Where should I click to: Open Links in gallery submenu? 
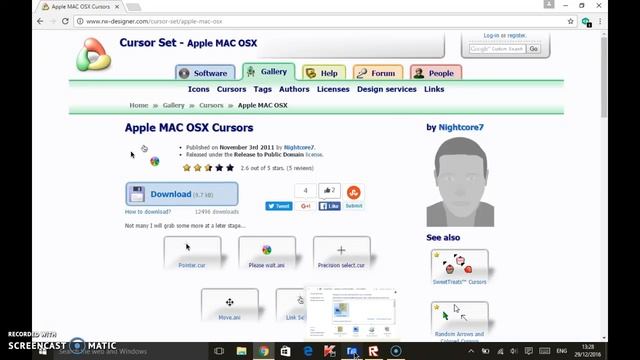coord(434,89)
